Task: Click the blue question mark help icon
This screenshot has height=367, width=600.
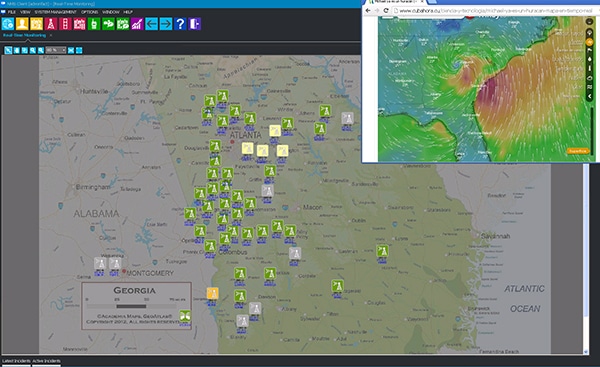Action: (x=180, y=24)
